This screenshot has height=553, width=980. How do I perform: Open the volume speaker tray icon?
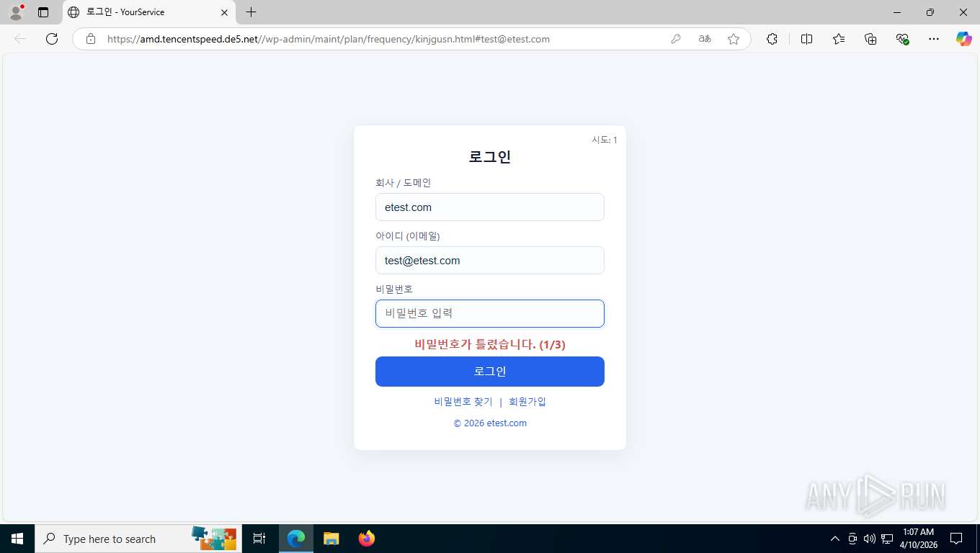pyautogui.click(x=869, y=539)
